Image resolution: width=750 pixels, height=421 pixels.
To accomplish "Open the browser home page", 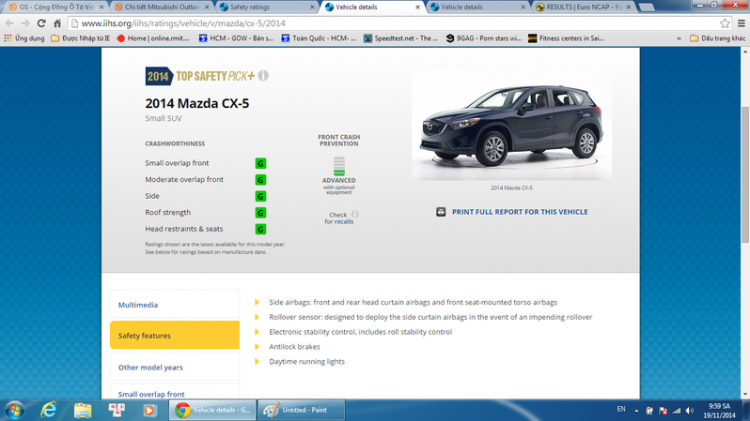I will (x=57, y=23).
